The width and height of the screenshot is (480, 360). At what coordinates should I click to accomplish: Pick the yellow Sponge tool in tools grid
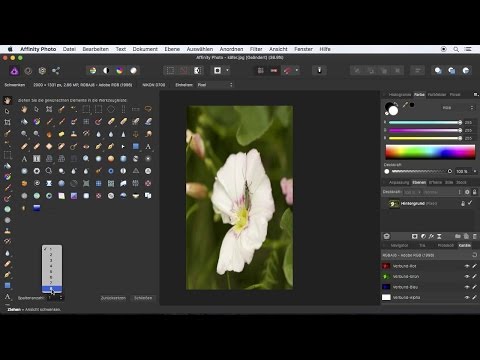(61, 134)
